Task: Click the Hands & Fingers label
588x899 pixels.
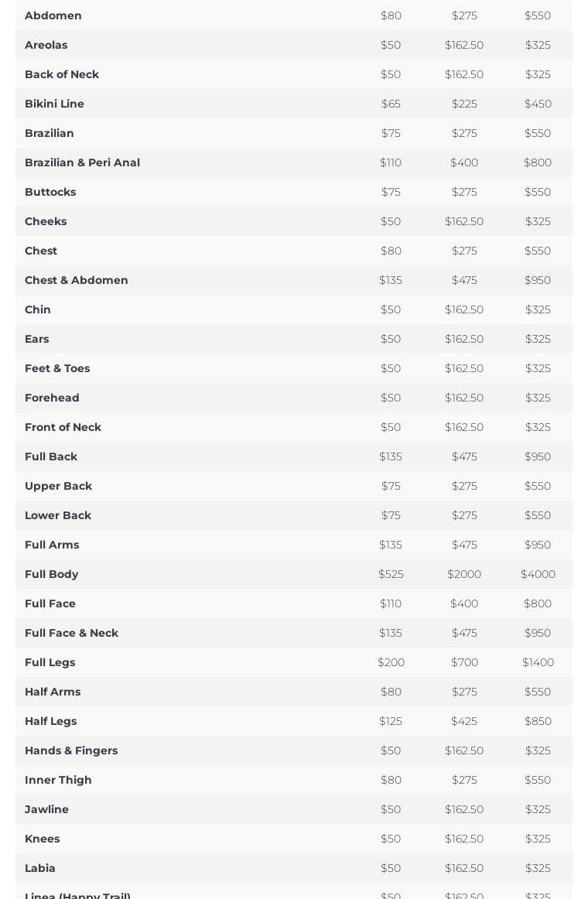Action: 71,750
